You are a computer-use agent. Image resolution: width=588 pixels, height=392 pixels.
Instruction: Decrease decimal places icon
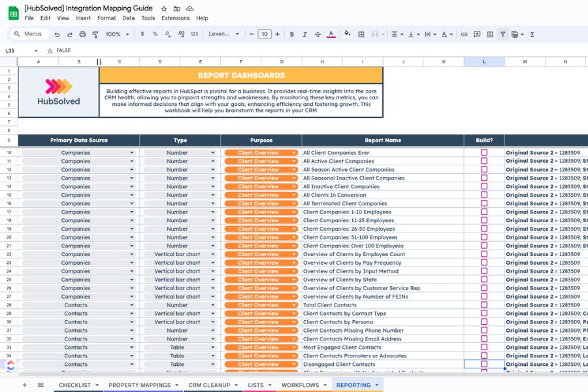(x=168, y=34)
